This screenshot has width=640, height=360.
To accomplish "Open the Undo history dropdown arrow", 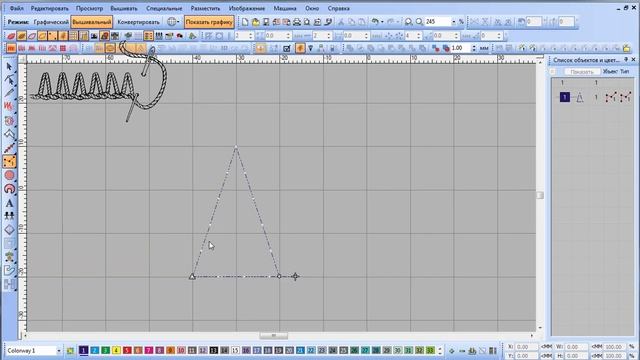I will pos(382,22).
